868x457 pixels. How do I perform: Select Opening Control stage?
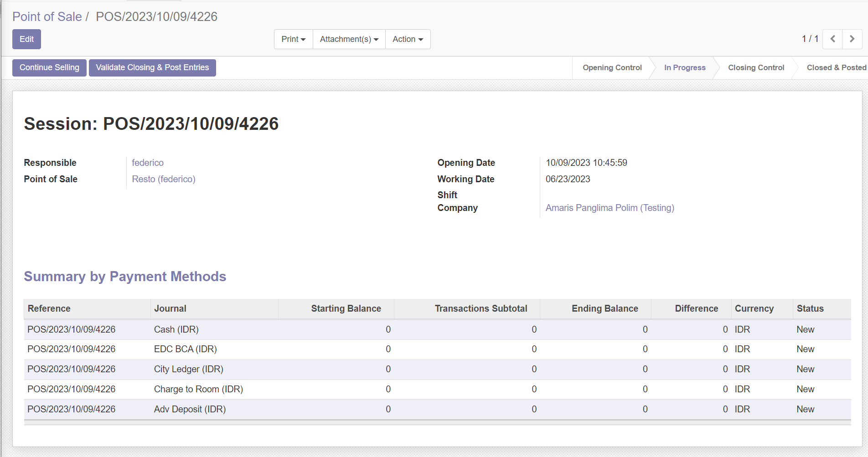point(612,68)
